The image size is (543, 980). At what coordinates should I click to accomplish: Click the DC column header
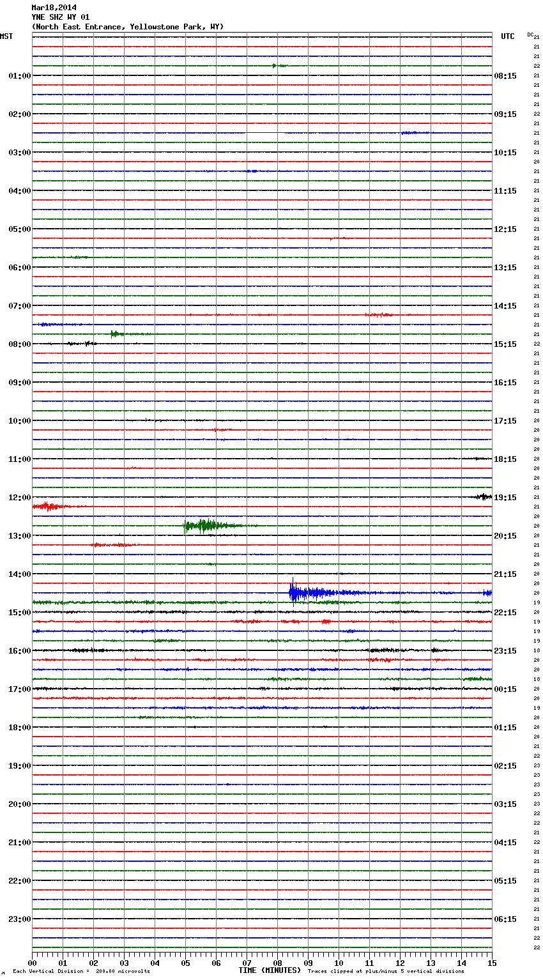(530, 34)
